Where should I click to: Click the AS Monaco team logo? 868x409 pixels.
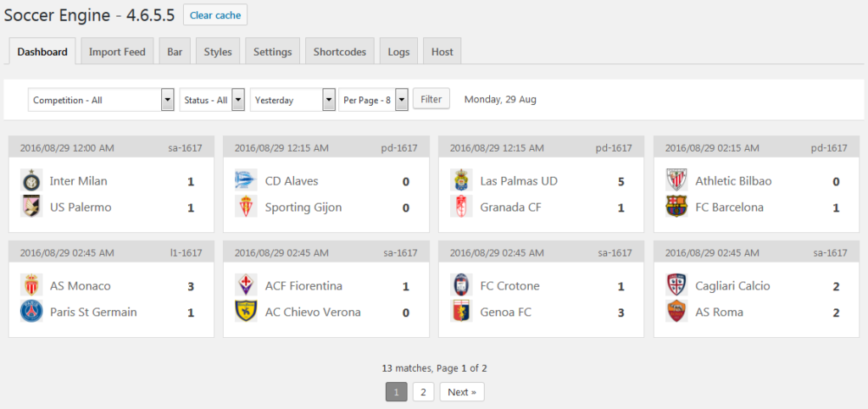click(31, 285)
